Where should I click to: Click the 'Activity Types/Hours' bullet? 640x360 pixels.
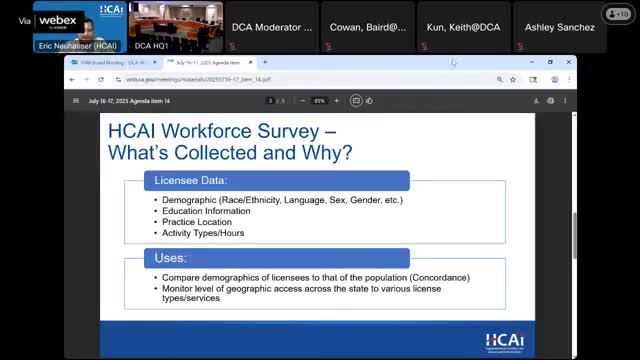(203, 233)
